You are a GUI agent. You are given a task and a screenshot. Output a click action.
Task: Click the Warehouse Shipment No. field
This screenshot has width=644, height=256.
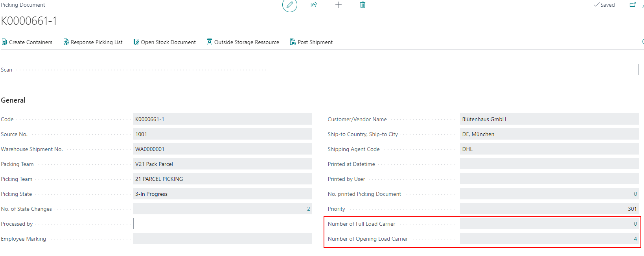[x=223, y=149]
